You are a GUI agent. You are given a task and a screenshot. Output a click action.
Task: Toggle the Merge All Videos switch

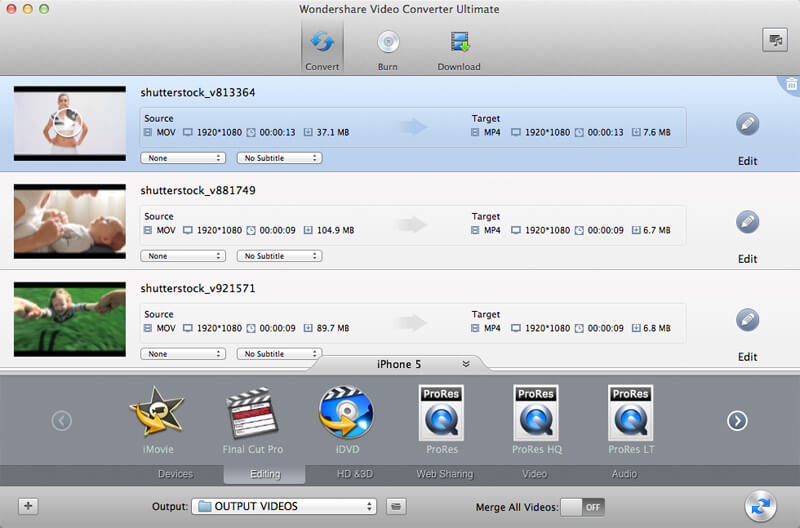(583, 507)
